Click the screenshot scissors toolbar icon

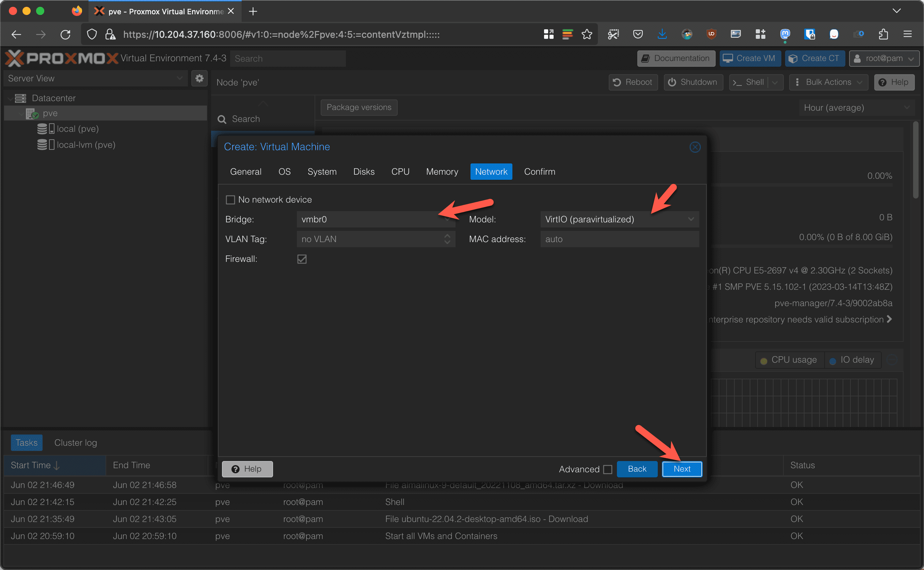(613, 34)
